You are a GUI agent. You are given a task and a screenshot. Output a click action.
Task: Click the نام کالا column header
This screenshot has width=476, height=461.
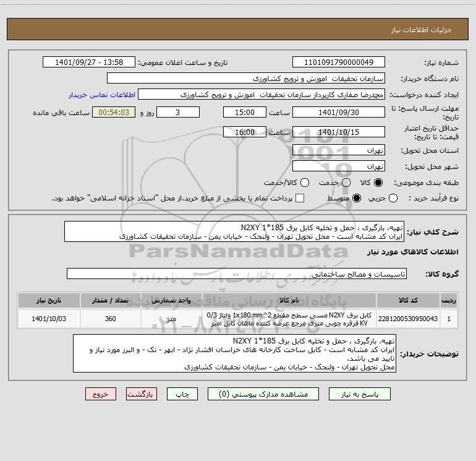click(x=289, y=300)
